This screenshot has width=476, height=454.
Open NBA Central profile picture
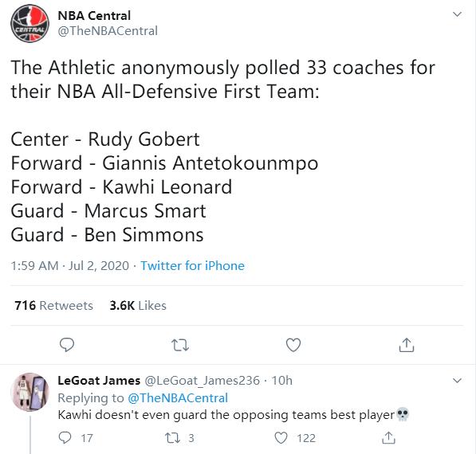[x=30, y=23]
